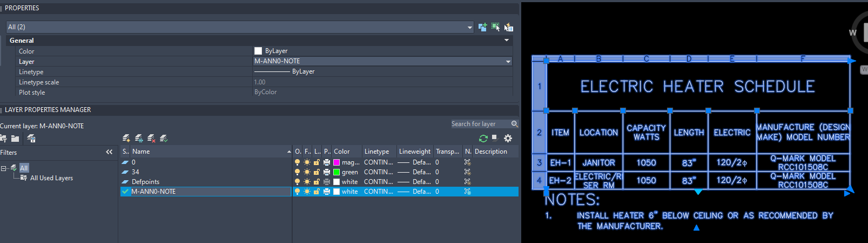Click CONTIN... linetype of layer 34
Image resolution: width=868 pixels, height=243 pixels.
(x=379, y=172)
